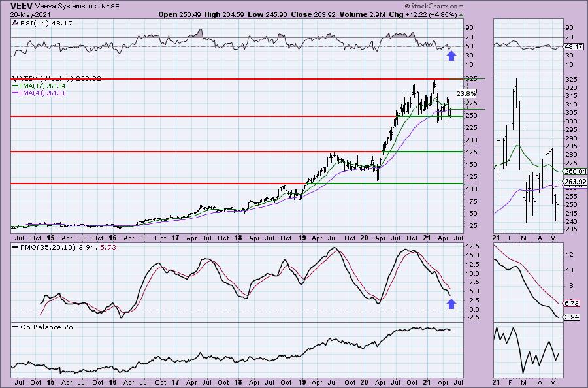The width and height of the screenshot is (588, 388).
Task: Click the 280 label on zoomed price axis
Action: click(x=571, y=155)
